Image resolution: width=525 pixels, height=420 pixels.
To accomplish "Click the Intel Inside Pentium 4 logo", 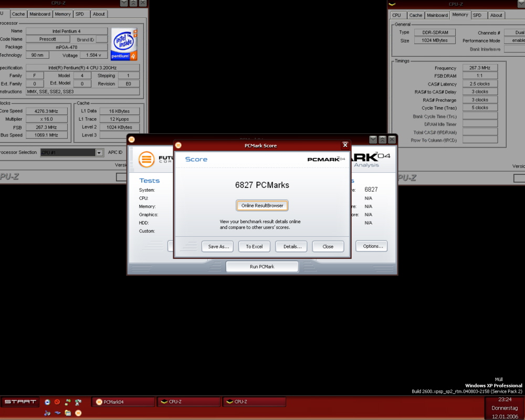I will click(124, 44).
